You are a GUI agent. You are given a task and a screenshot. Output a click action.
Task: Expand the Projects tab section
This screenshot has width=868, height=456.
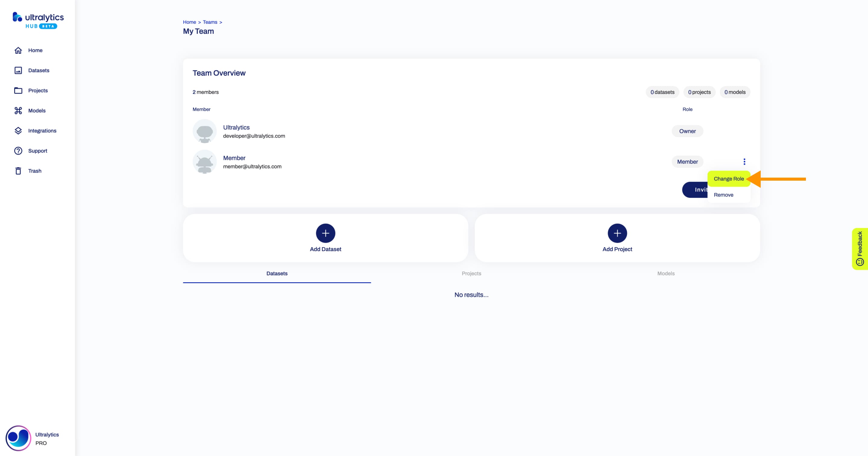coord(471,273)
